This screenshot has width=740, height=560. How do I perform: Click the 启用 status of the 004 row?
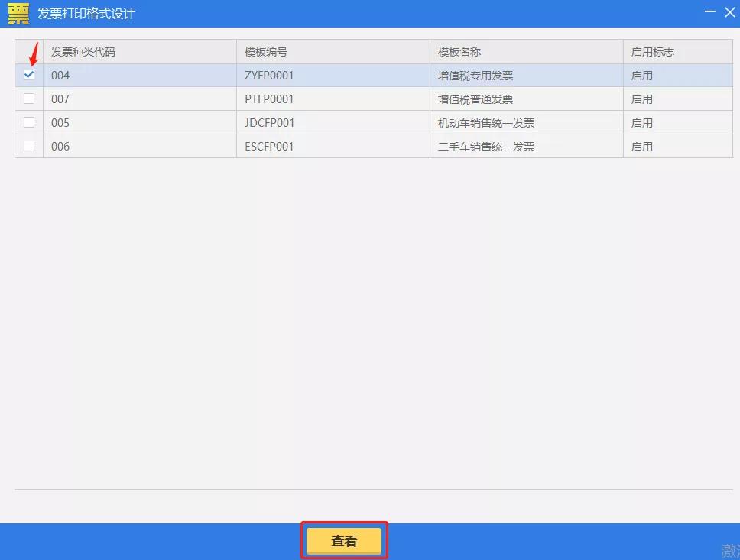coord(638,75)
